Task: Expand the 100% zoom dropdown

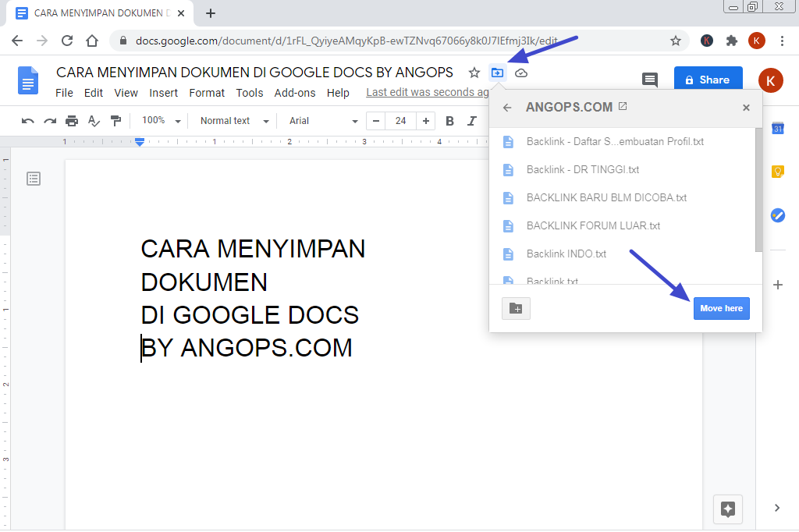Action: 161,121
